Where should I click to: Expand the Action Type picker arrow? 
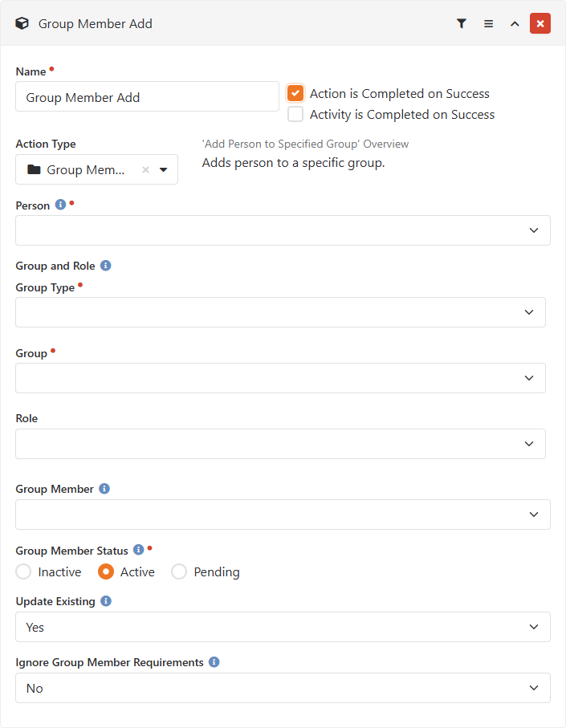(x=164, y=170)
